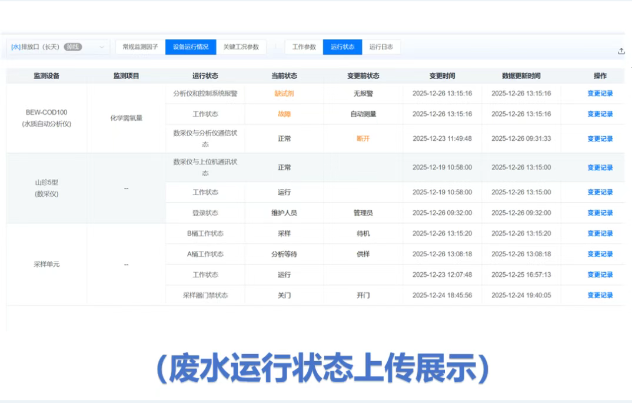
Task: Click 变更记录 for 采样器门禁状态 row
Action: [600, 295]
